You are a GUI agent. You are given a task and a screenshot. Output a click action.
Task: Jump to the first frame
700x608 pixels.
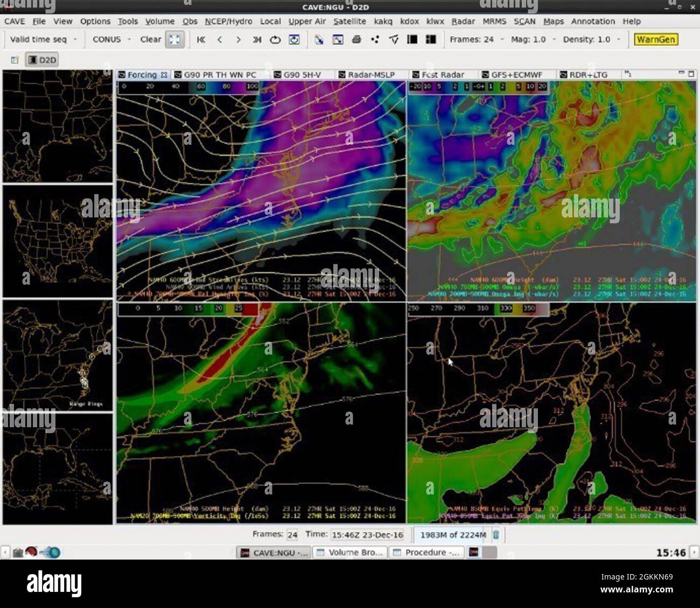201,39
